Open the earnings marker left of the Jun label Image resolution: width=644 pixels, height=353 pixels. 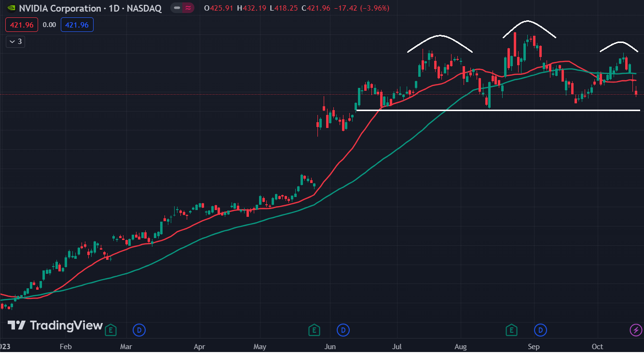(x=314, y=330)
